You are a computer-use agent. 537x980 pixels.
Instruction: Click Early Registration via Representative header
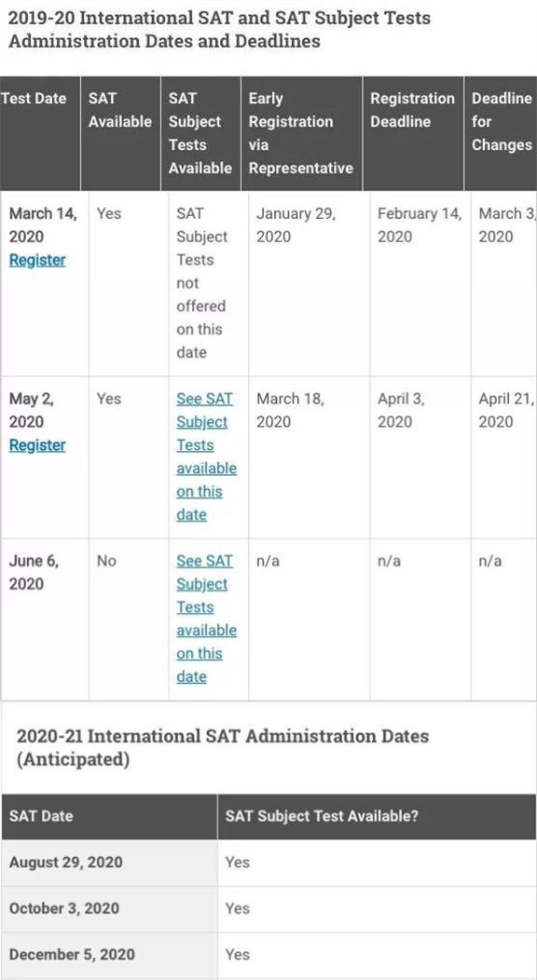pos(301,133)
